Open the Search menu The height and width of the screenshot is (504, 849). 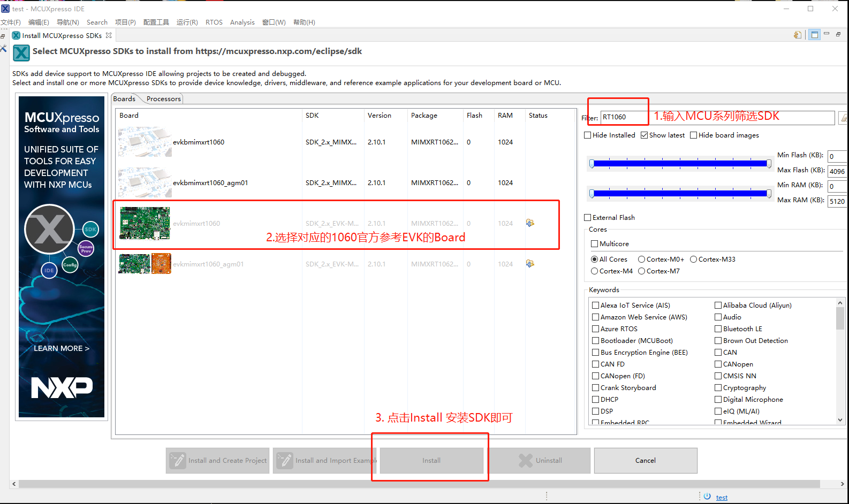coord(97,22)
